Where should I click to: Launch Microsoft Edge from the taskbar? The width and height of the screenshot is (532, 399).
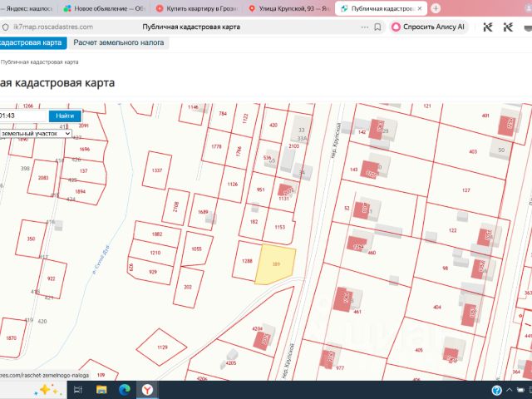tap(125, 390)
